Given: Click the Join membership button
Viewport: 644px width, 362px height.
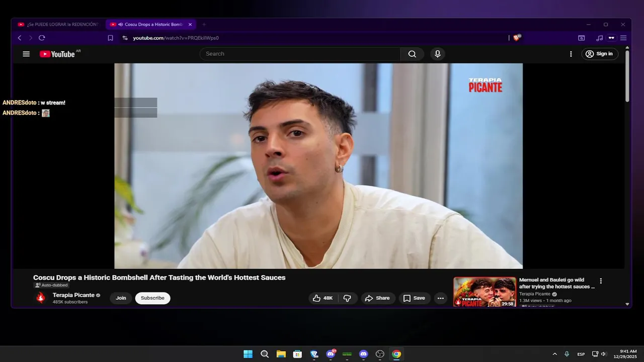Looking at the screenshot, I should 121,298.
